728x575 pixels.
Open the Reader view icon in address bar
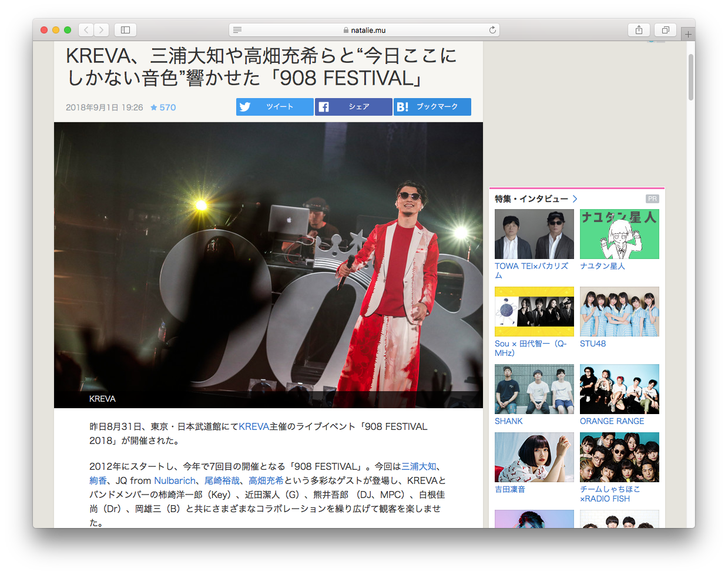pyautogui.click(x=237, y=30)
